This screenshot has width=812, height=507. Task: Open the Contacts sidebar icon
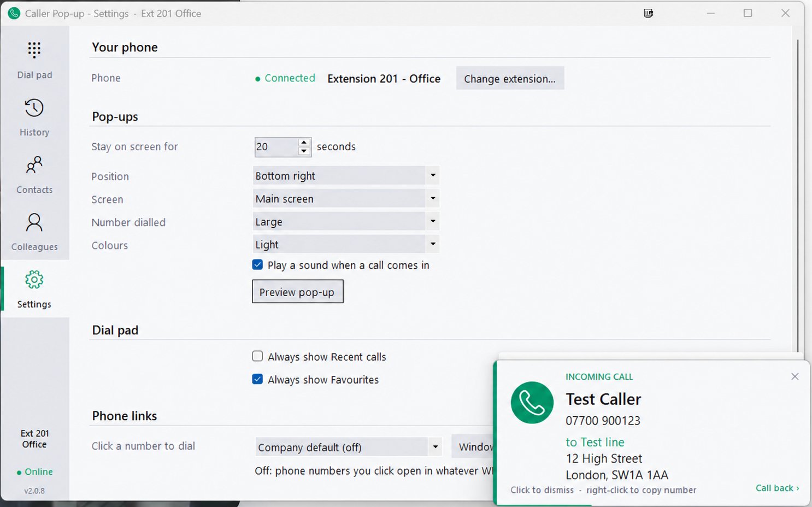(34, 164)
